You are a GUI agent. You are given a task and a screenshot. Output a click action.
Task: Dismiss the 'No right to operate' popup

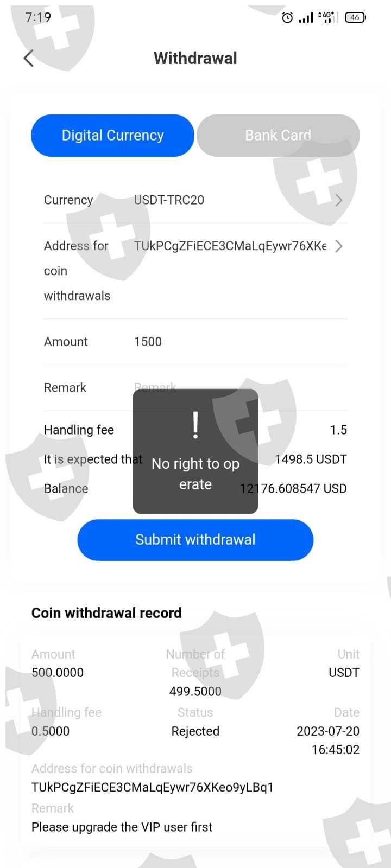tap(195, 451)
